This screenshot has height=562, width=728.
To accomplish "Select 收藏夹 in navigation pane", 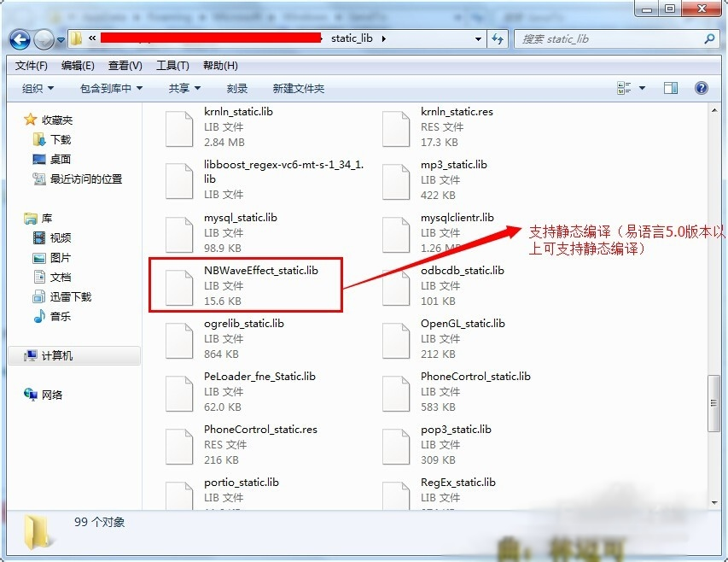I will click(49, 120).
